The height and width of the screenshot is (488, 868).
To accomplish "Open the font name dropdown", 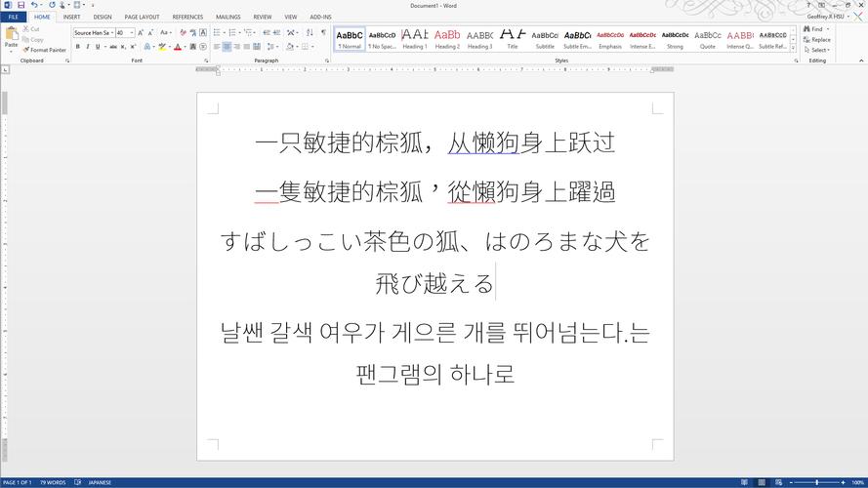I will coord(112,33).
